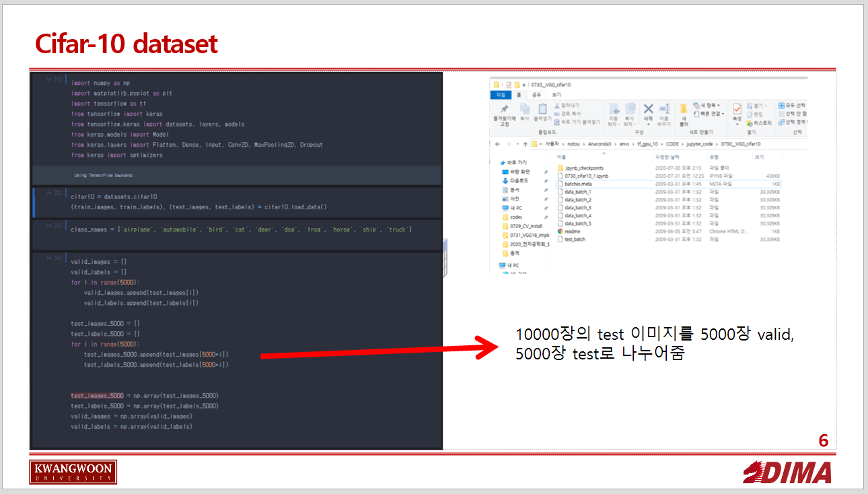Viewport: 868px width, 494px height.
Task: Click the New folder (새 폴더) icon
Action: click(684, 109)
